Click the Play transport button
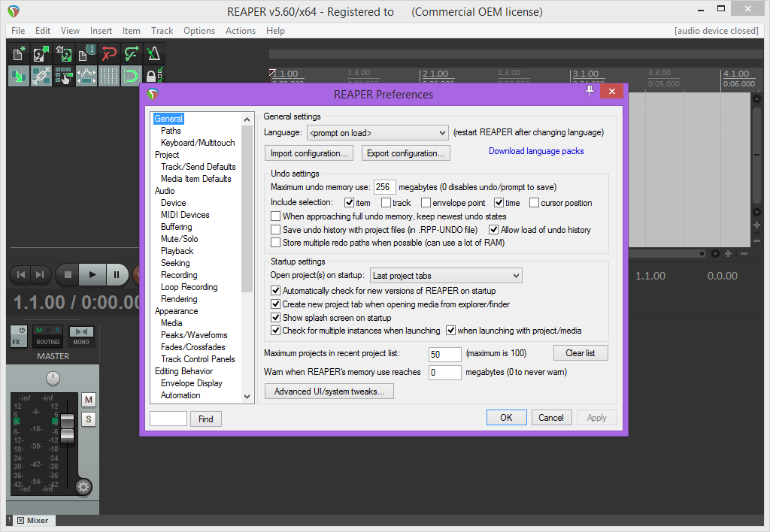This screenshot has width=770, height=532. (x=92, y=275)
